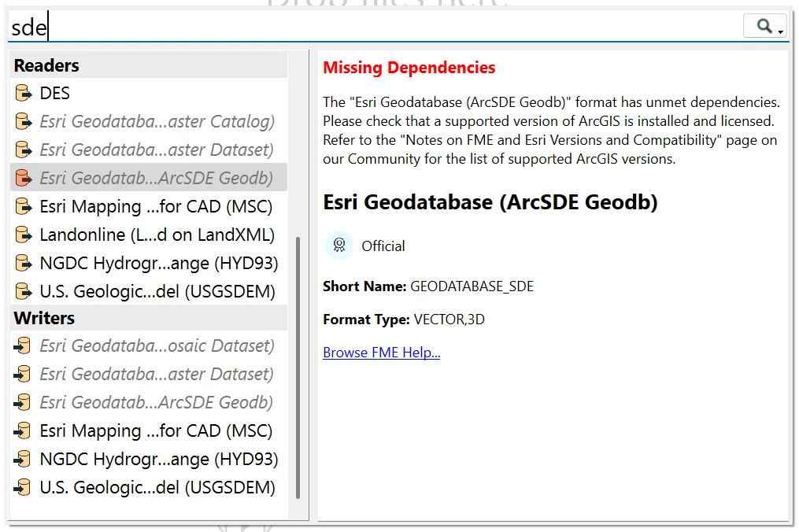
Task: Select writer Esri Geodataba...aster Dataset)
Action: coord(149,374)
